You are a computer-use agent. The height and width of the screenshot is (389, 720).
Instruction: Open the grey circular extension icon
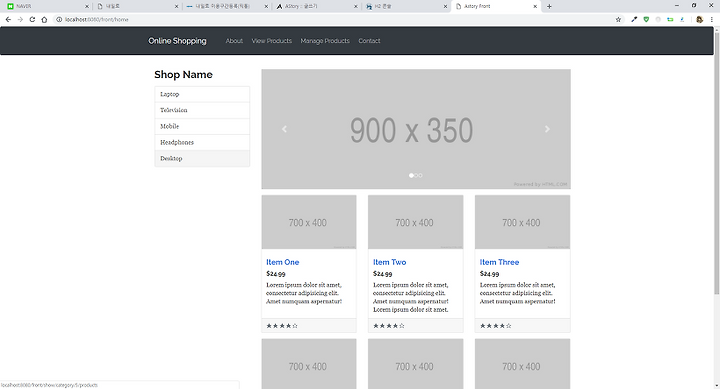(x=658, y=19)
